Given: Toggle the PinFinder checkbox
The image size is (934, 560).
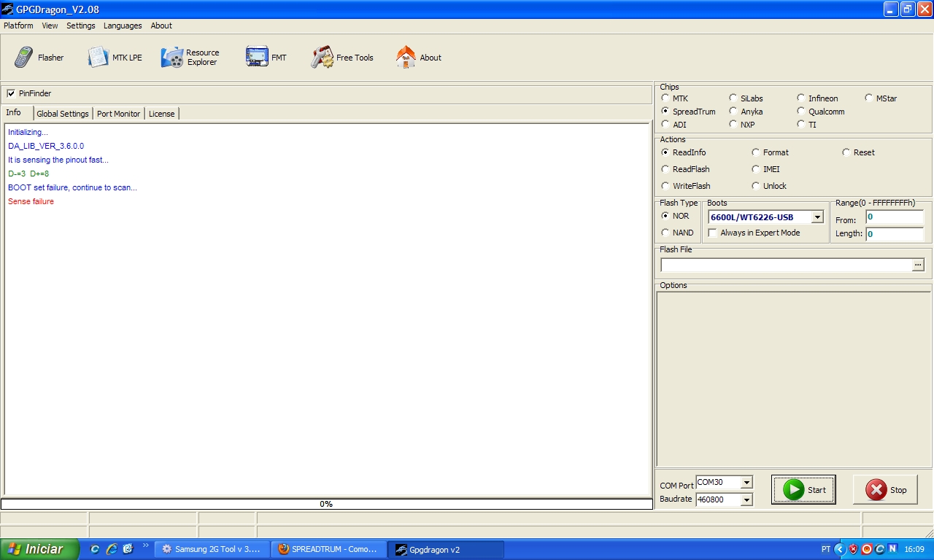Looking at the screenshot, I should tap(11, 93).
